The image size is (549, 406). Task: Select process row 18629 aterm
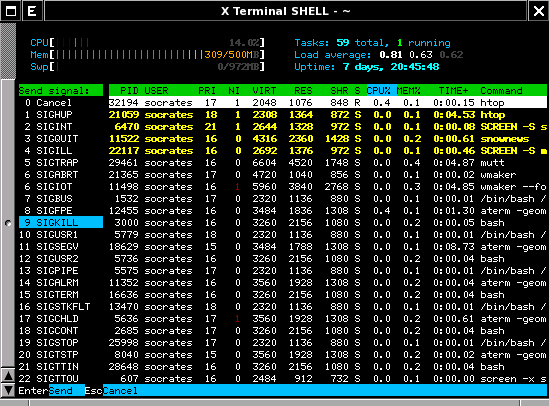pyautogui.click(x=328, y=247)
